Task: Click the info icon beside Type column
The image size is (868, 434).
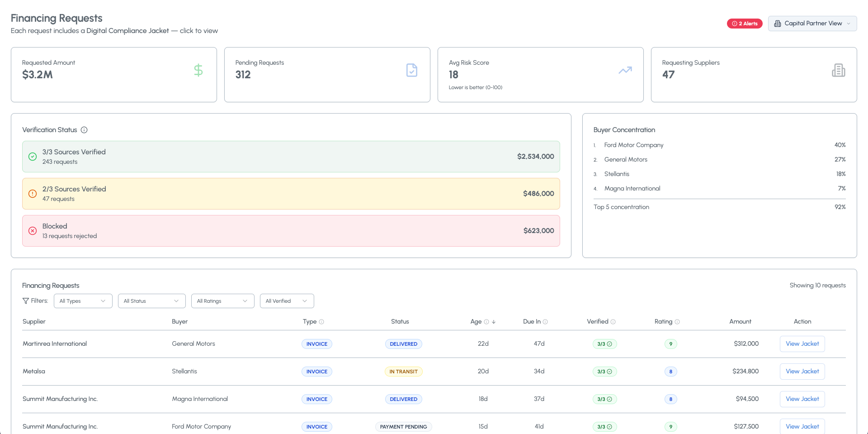Action: [x=321, y=322]
